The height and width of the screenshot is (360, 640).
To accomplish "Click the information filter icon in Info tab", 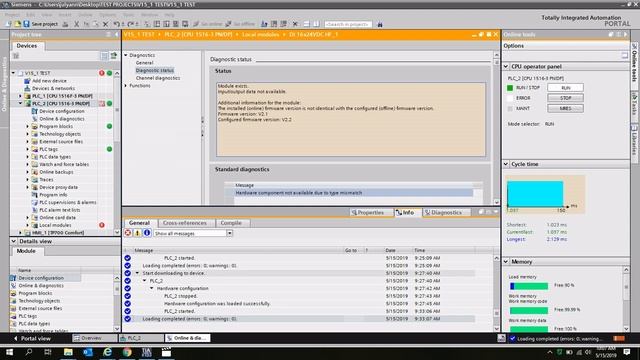I will tap(147, 233).
